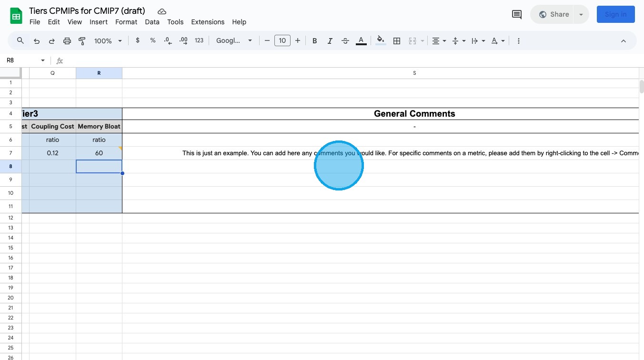Toggle bold formatting

tap(314, 41)
